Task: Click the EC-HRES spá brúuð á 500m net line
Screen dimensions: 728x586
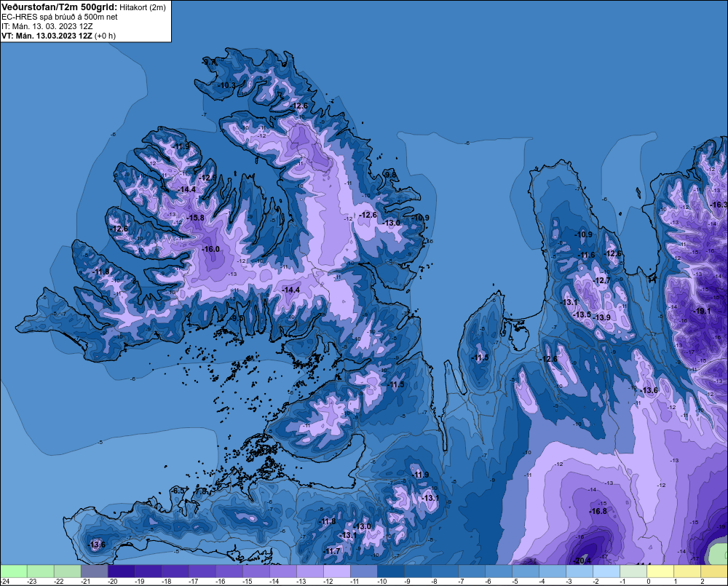Action: point(60,17)
